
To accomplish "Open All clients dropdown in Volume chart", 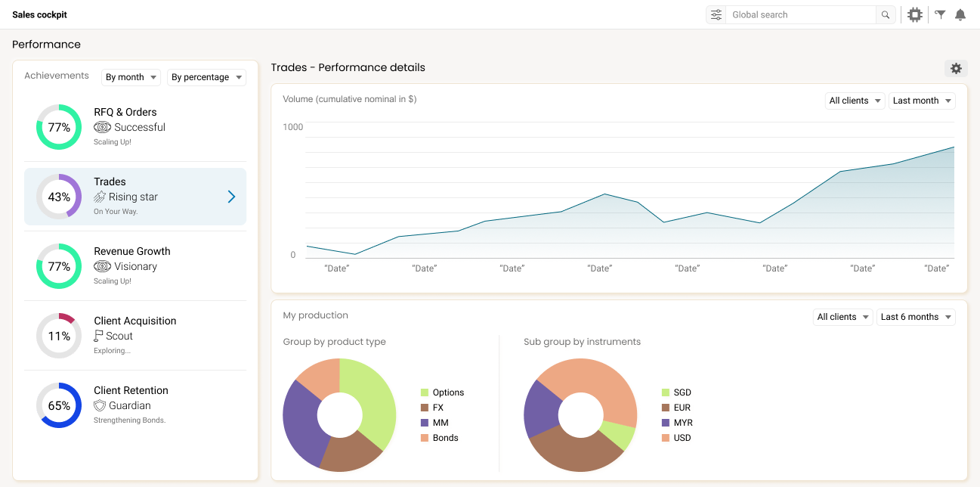I will click(x=855, y=101).
